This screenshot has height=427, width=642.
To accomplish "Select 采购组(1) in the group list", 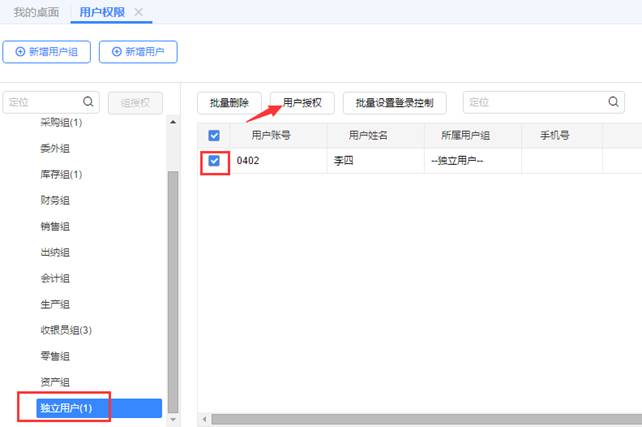I will (x=61, y=123).
